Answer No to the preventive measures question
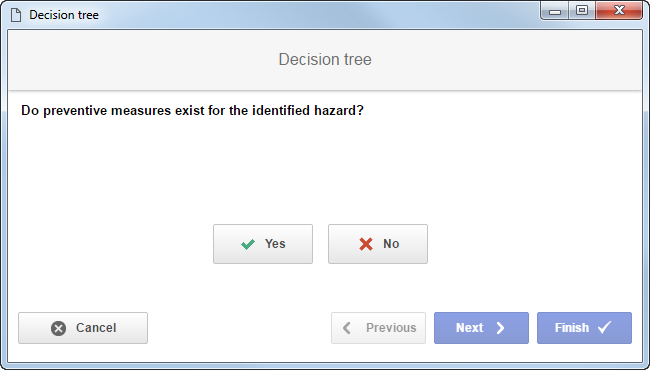The width and height of the screenshot is (650, 370). click(378, 244)
